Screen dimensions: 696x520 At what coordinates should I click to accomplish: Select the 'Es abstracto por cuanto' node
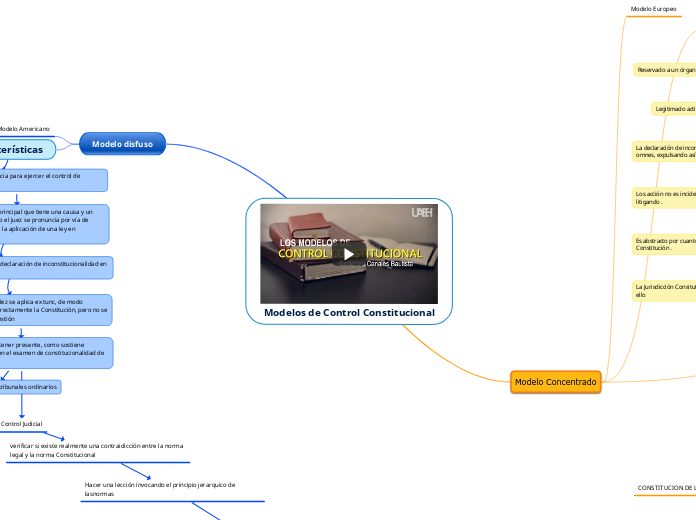(664, 244)
